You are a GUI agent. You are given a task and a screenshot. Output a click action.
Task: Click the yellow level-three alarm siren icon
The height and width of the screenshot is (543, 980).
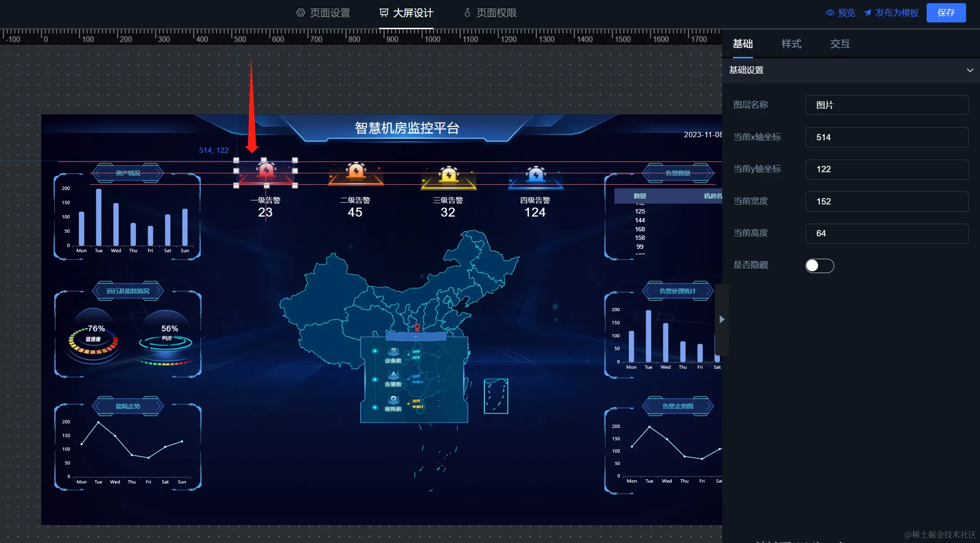click(449, 174)
